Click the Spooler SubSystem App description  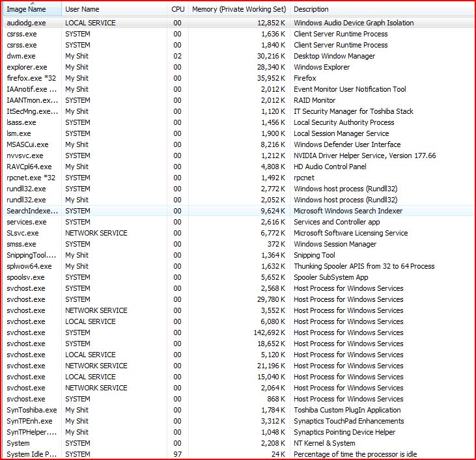pos(331,277)
